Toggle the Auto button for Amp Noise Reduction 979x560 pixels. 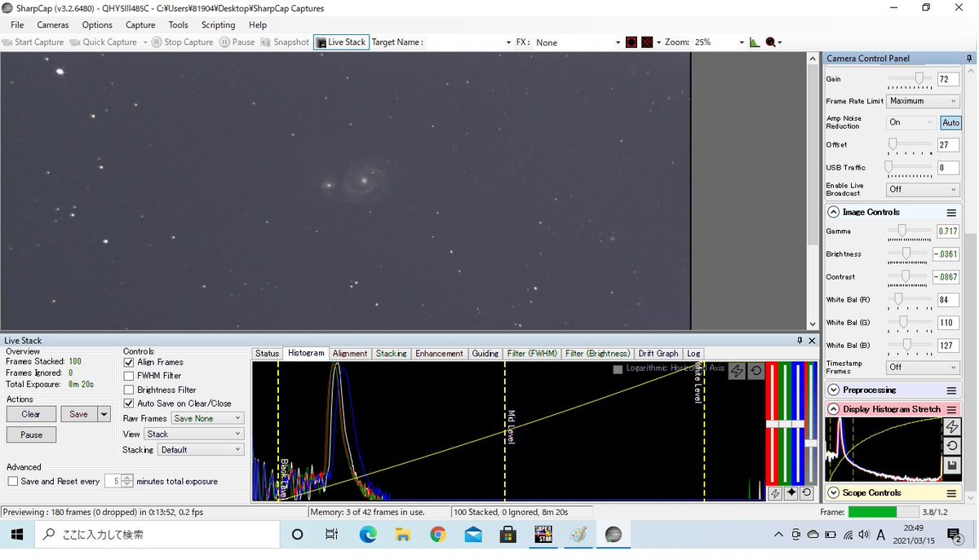[950, 122]
